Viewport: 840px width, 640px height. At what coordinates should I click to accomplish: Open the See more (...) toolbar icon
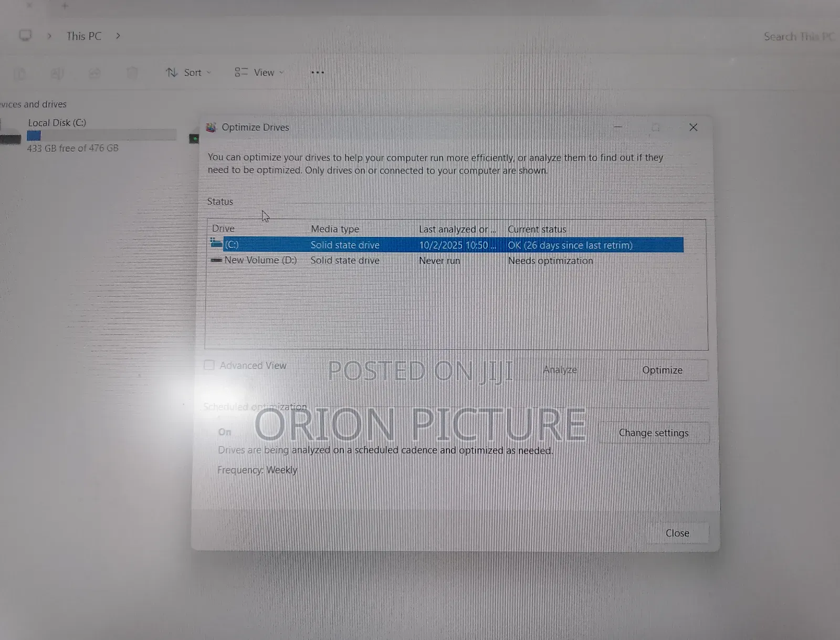(x=317, y=72)
